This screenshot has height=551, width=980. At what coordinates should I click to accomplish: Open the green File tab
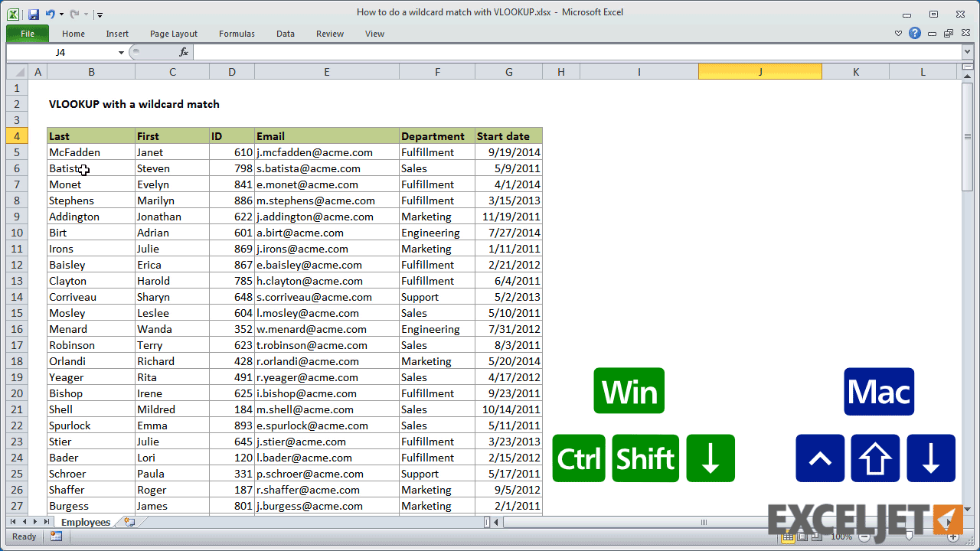(x=28, y=34)
